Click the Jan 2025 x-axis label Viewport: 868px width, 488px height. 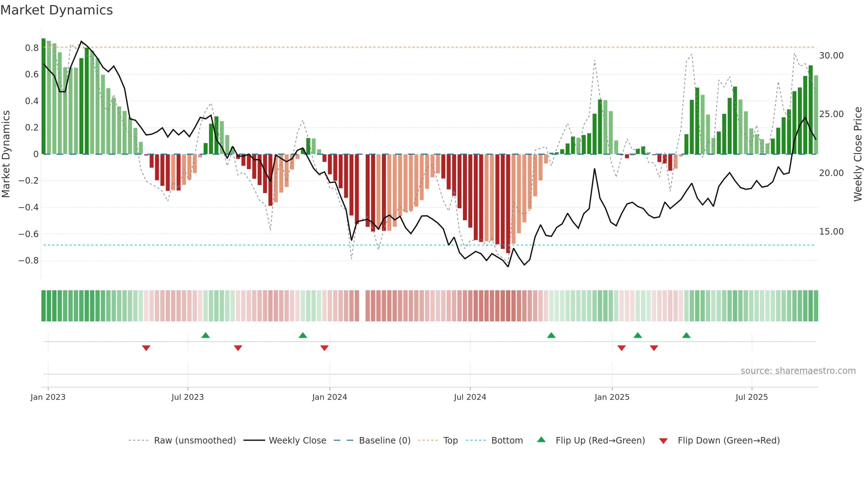(x=612, y=397)
